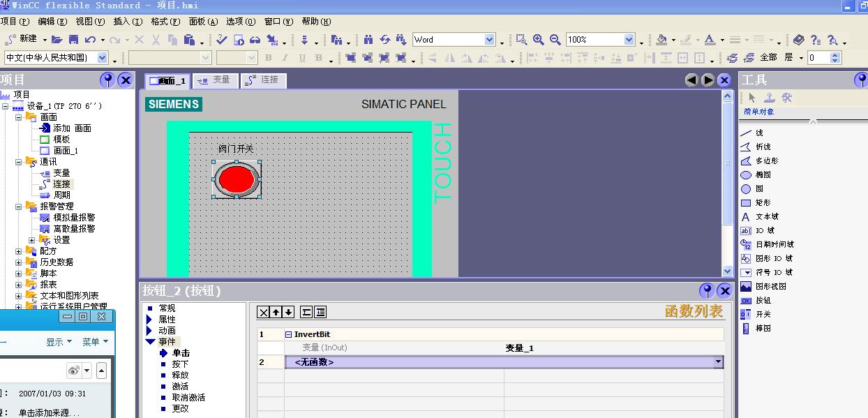868x418 pixels.
Task: Select the 按下 event
Action: [180, 364]
